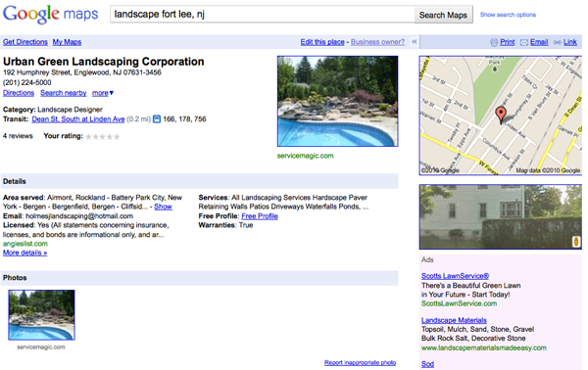Viewport: 588px width, 370px height.
Task: Click the chain link icon
Action: point(558,42)
